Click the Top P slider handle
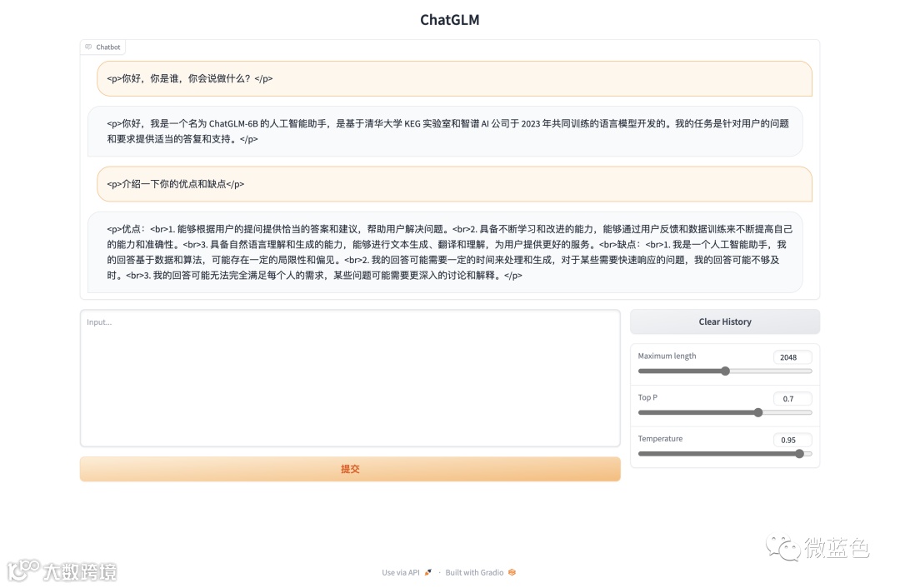900x588 pixels. (x=758, y=412)
